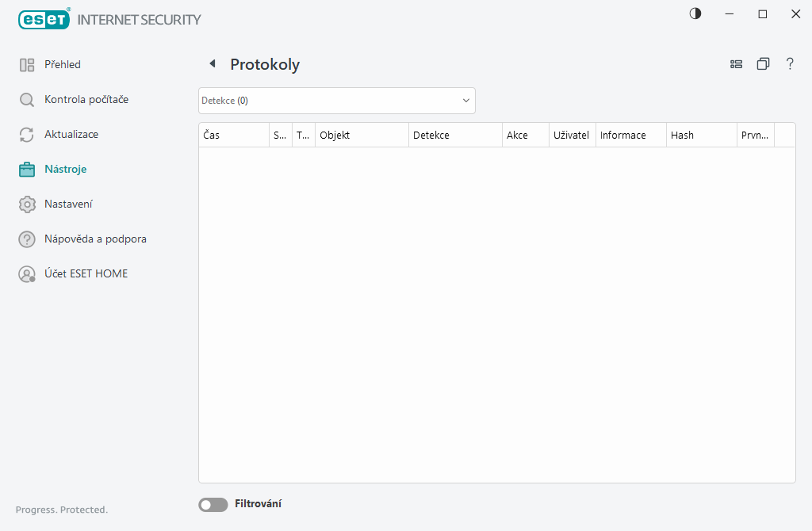The height and width of the screenshot is (531, 812).
Task: Open the question mark help icon
Action: (x=790, y=63)
